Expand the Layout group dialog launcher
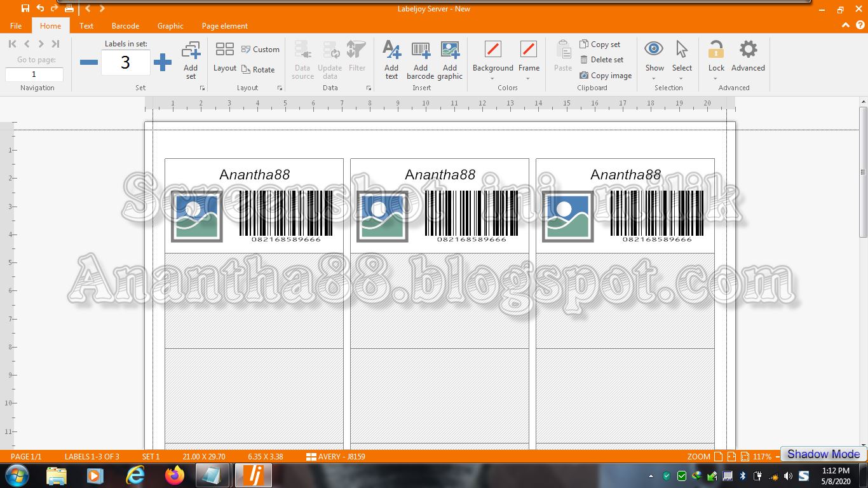This screenshot has height=488, width=868. tap(280, 88)
